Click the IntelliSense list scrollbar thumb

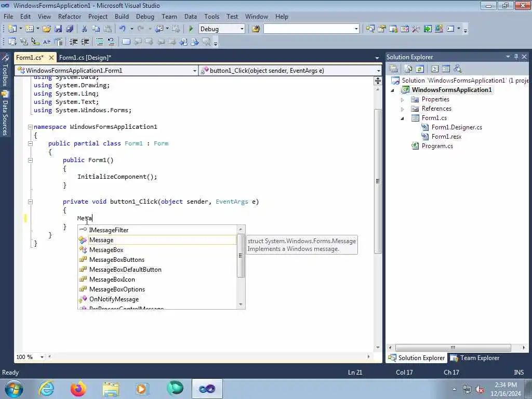coord(241,256)
